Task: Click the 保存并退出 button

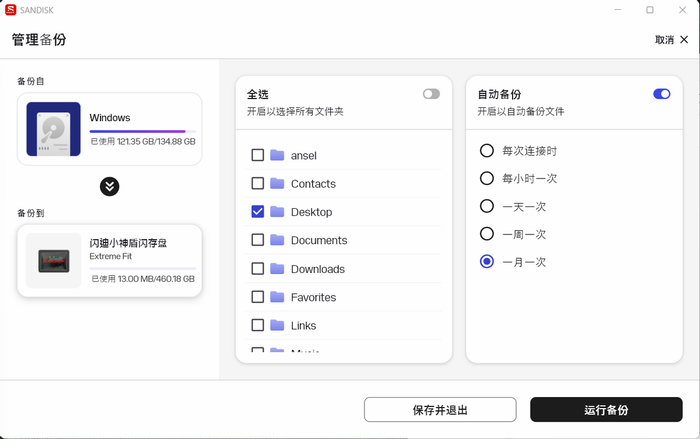Action: [x=440, y=410]
